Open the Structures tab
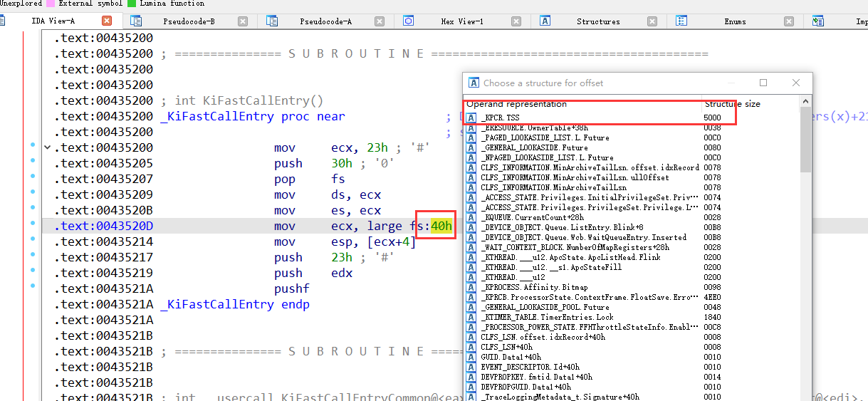The width and height of the screenshot is (868, 401). [x=598, y=21]
